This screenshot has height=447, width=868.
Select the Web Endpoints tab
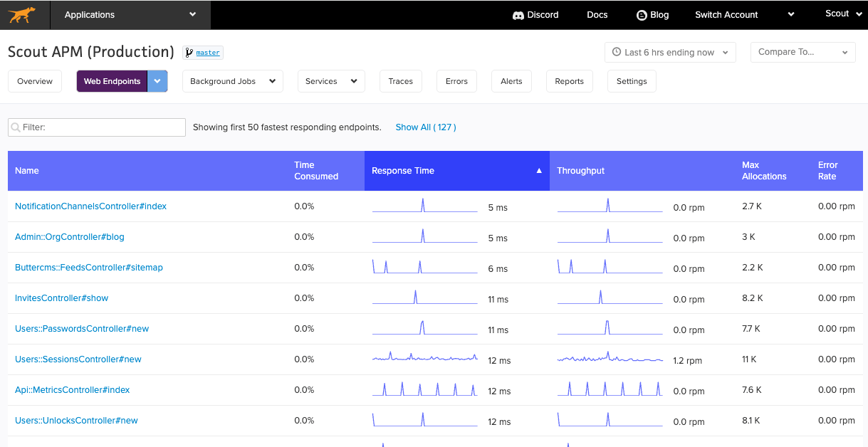click(x=112, y=81)
